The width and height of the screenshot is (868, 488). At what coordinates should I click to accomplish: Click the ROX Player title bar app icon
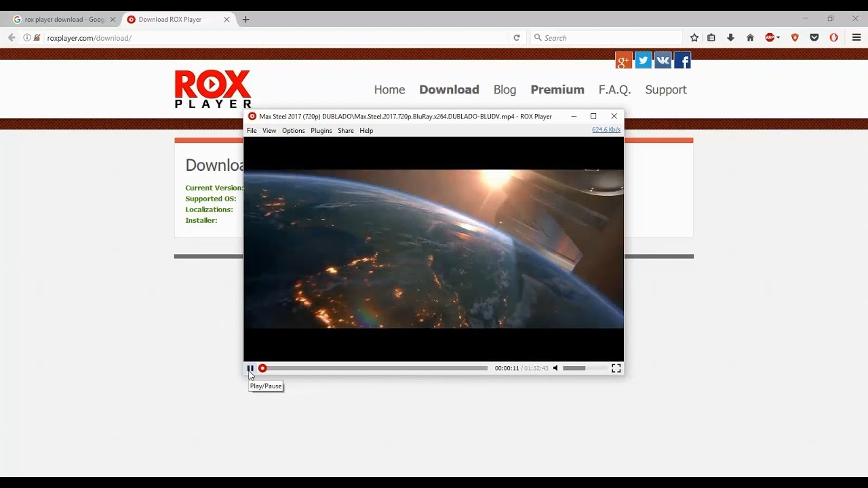point(252,116)
